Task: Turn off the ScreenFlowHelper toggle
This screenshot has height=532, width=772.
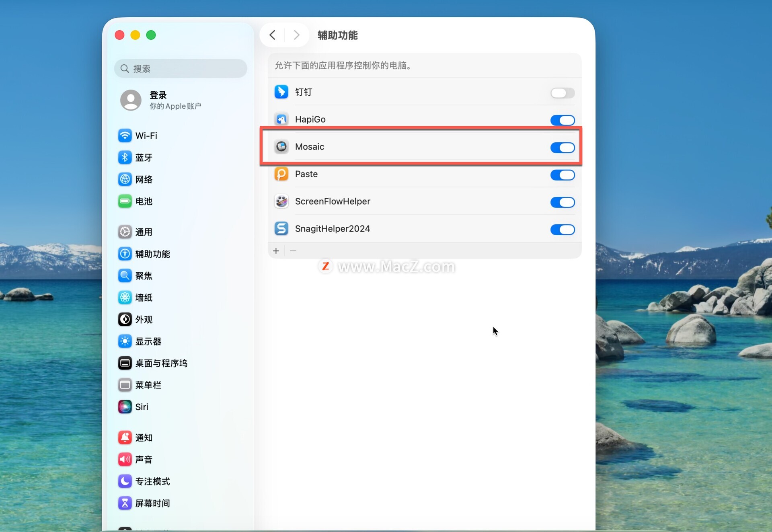Action: click(562, 202)
